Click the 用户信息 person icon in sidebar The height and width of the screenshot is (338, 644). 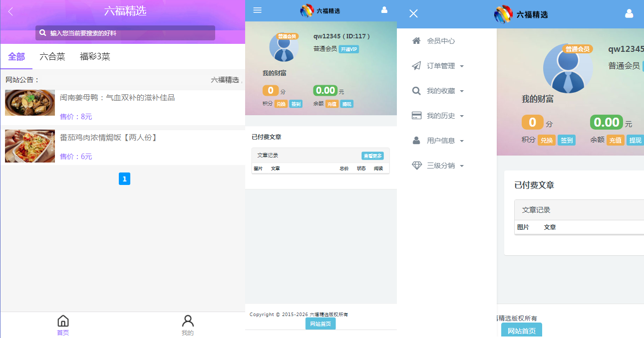(x=416, y=141)
